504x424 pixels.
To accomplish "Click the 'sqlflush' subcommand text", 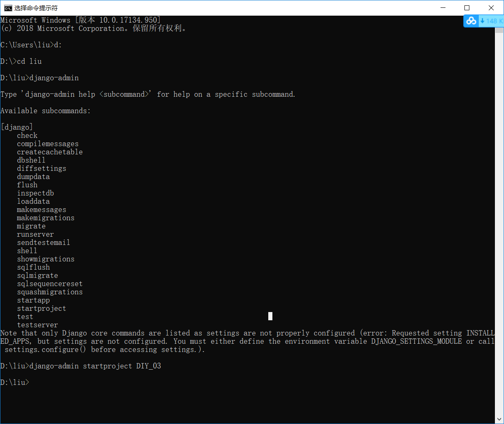I will [x=33, y=267].
